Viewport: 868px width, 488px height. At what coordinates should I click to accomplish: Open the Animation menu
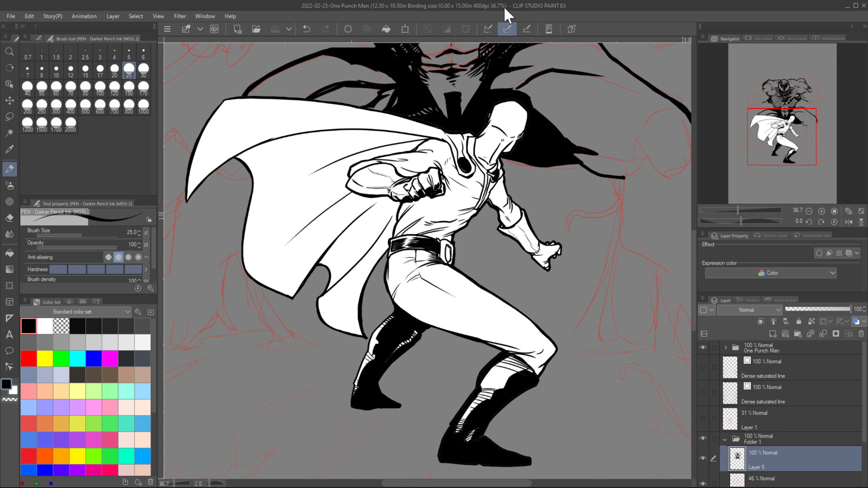pyautogui.click(x=84, y=16)
